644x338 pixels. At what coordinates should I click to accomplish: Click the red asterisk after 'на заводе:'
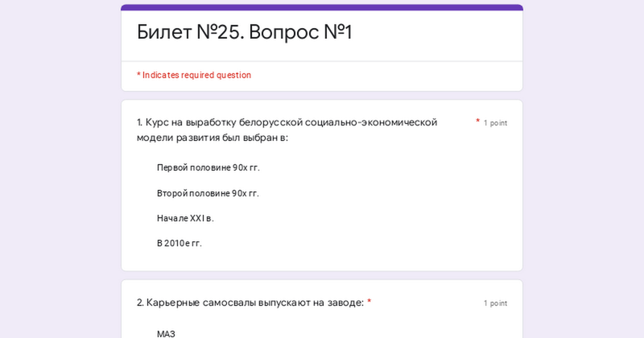click(x=369, y=302)
